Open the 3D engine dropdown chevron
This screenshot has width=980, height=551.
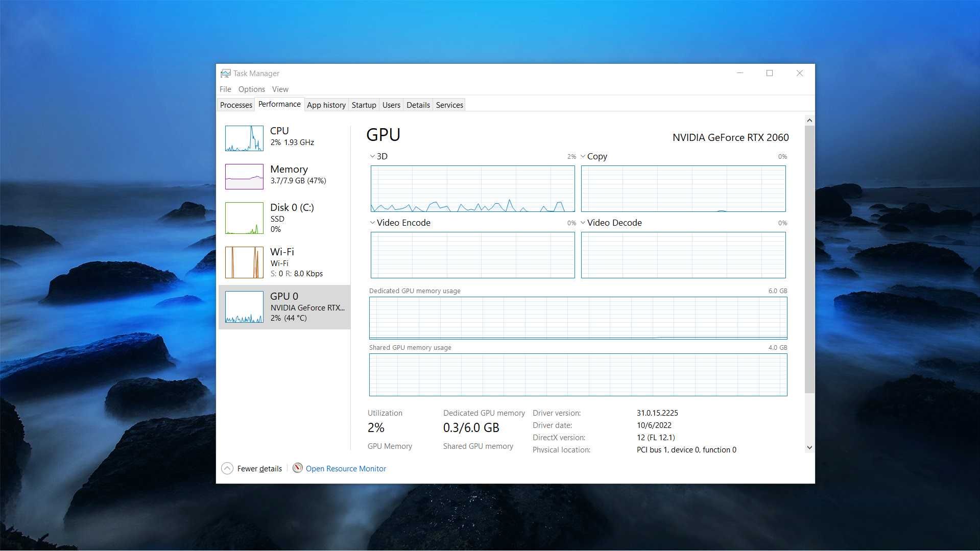pyautogui.click(x=372, y=156)
